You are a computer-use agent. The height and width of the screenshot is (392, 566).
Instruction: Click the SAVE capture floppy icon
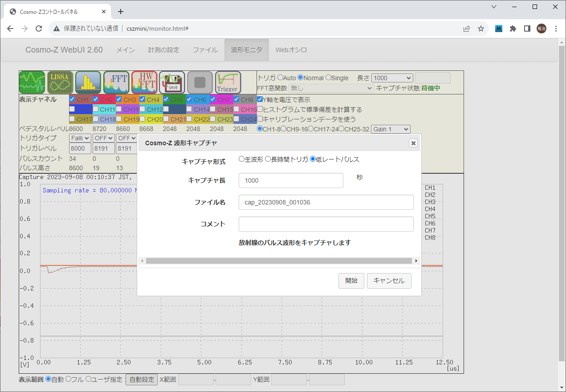click(172, 82)
